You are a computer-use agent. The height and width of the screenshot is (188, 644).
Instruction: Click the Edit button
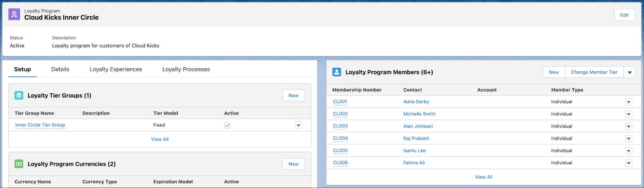click(624, 15)
